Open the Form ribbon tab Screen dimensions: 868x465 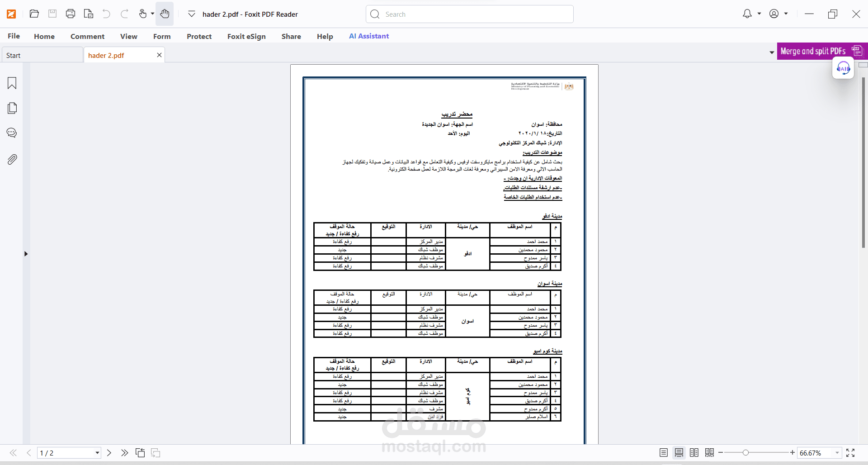click(162, 36)
